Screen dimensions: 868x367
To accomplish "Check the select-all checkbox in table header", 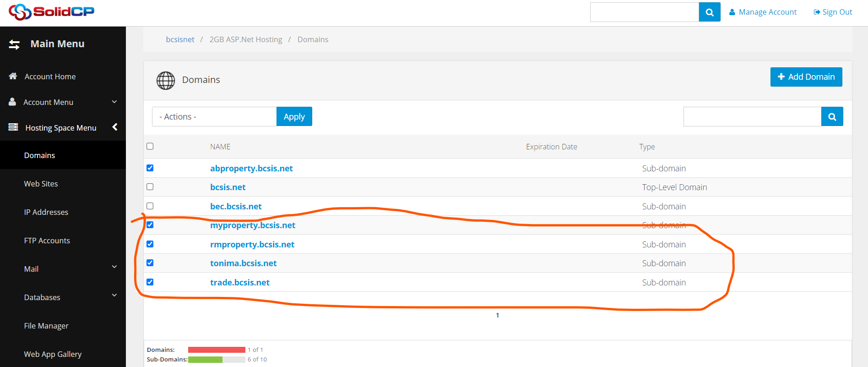I will coord(150,146).
